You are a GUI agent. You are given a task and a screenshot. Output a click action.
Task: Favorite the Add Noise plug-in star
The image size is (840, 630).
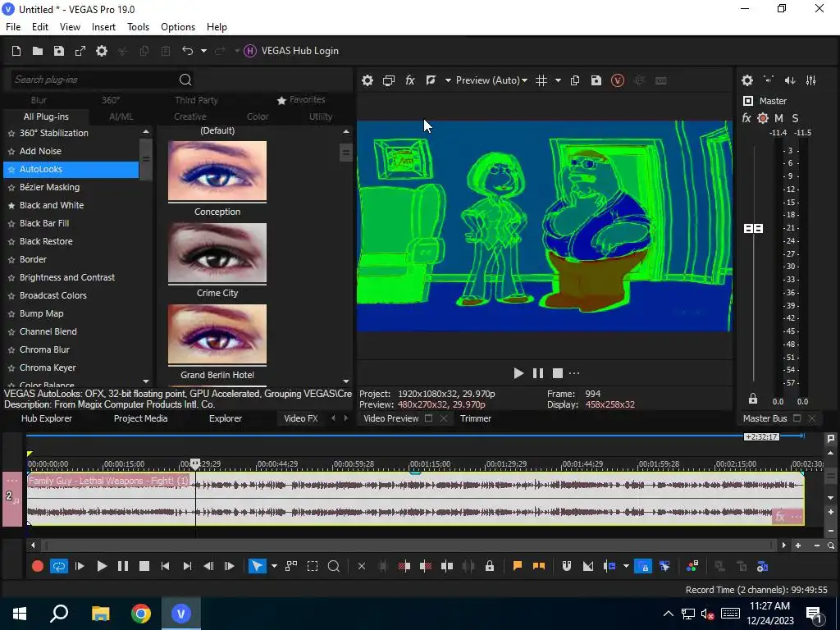pos(11,152)
